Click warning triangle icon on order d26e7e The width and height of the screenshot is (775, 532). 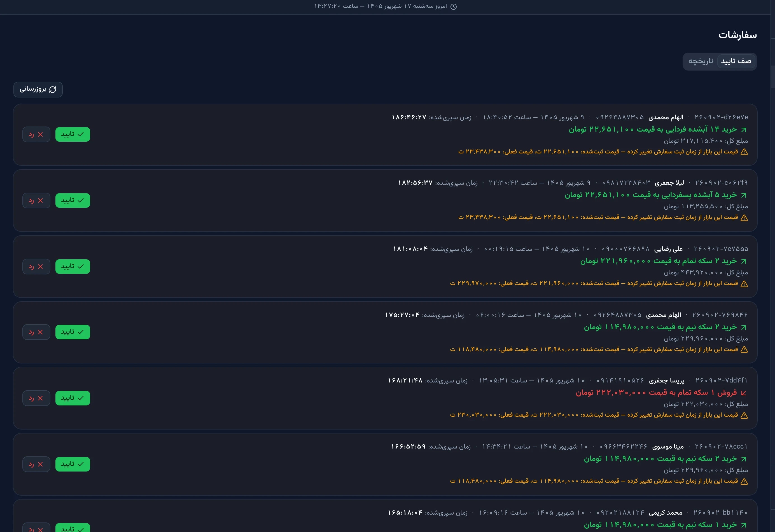coord(744,152)
